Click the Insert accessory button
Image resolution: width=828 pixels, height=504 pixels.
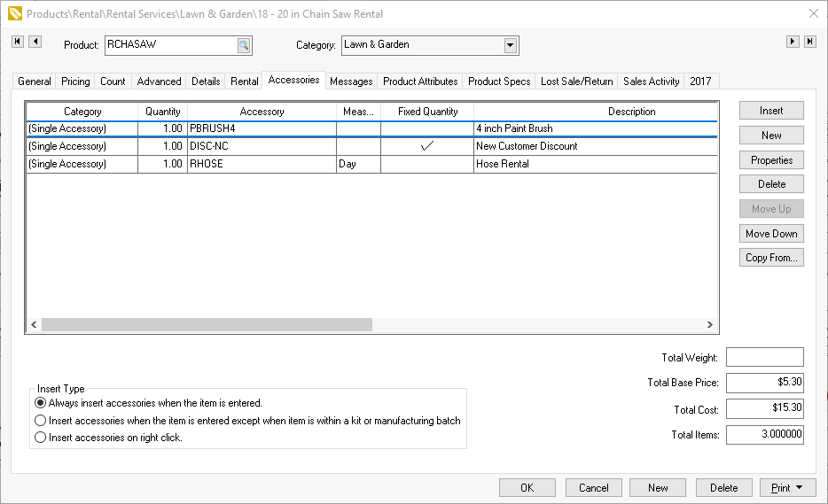click(x=771, y=111)
